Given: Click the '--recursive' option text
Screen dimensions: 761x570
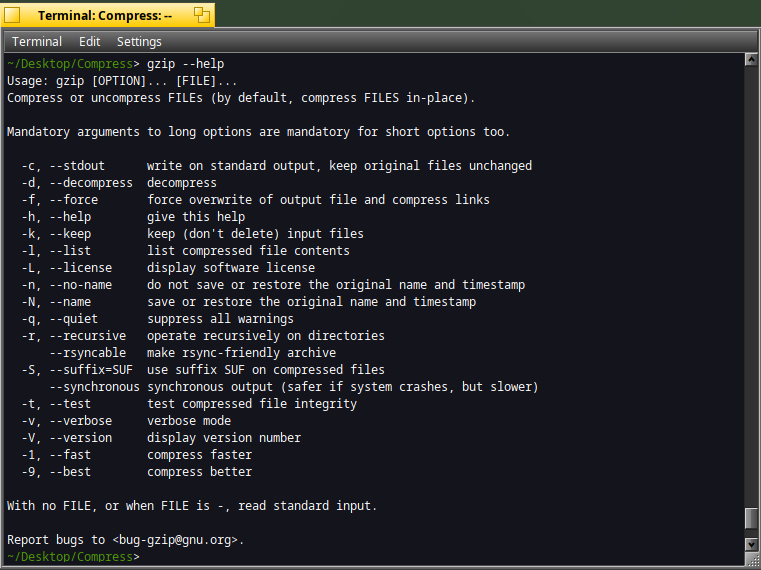Looking at the screenshot, I should tap(87, 336).
